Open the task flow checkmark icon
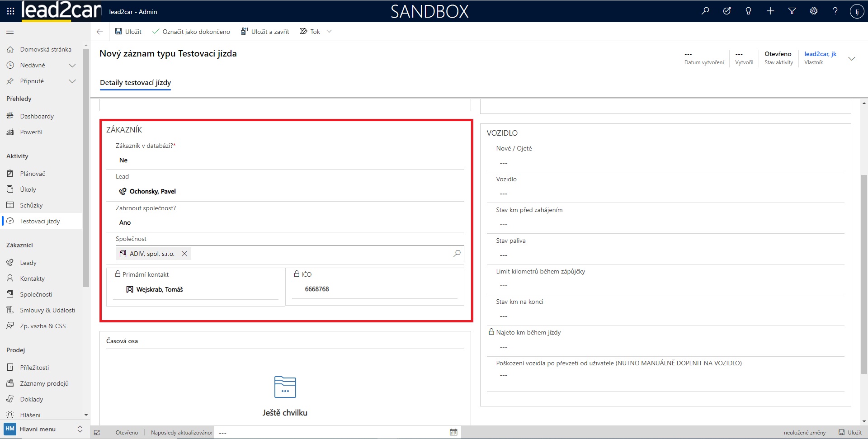Screen dimensions: 868x439 pyautogui.click(x=727, y=11)
